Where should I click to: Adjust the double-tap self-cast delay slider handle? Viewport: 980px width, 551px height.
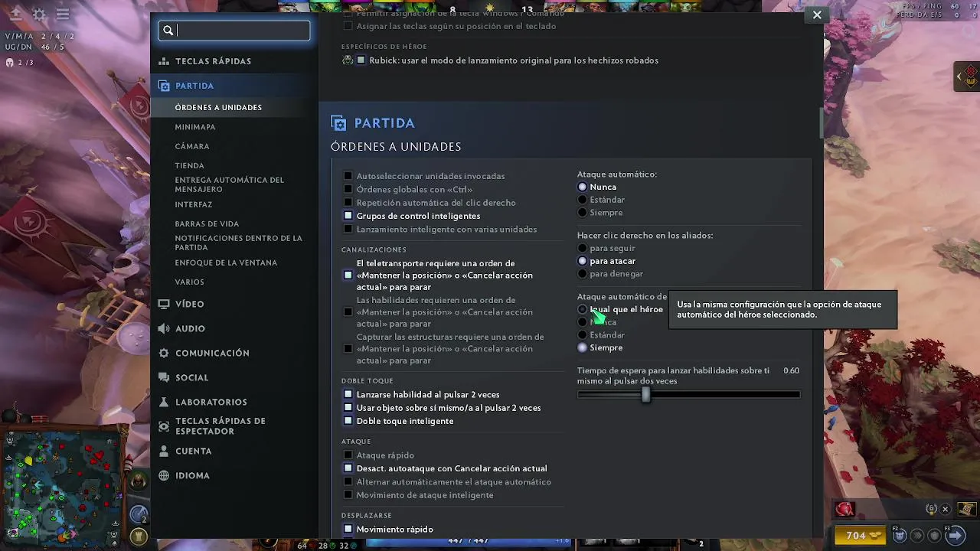[x=645, y=395]
